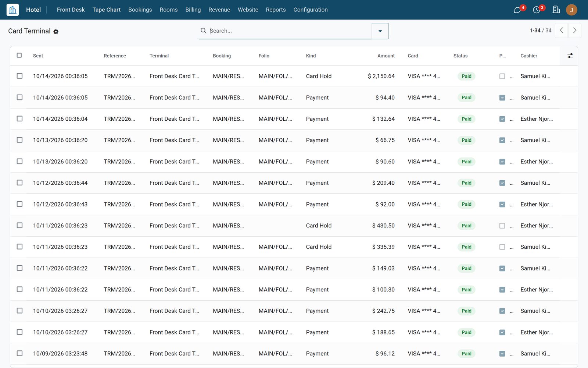Viewport: 588px width, 368px height.
Task: Go to next page arrow
Action: click(x=575, y=31)
